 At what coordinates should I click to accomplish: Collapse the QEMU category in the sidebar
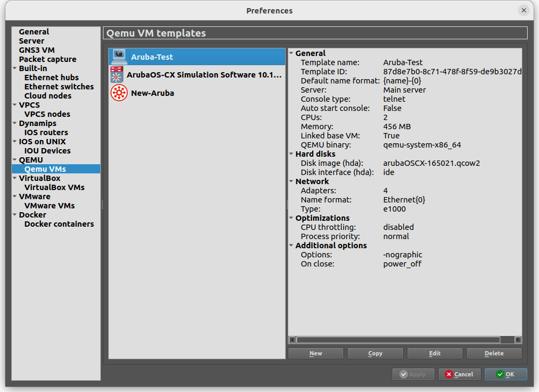point(14,159)
